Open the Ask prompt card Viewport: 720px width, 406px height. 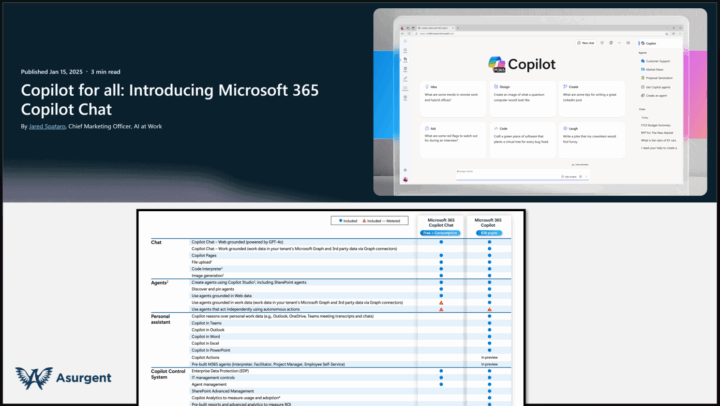453,140
